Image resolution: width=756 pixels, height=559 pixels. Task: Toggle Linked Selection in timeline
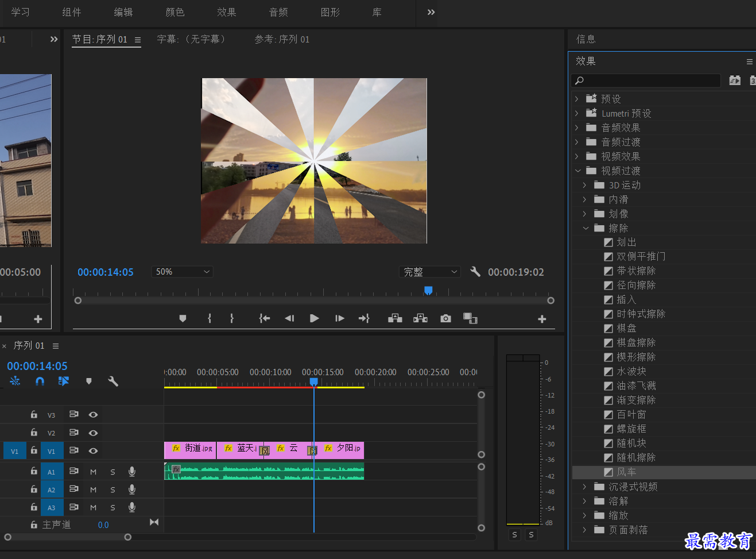tap(64, 381)
